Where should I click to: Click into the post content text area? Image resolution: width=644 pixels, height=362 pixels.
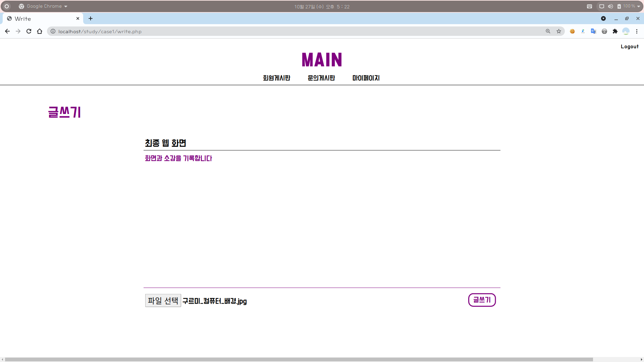pyautogui.click(x=321, y=218)
